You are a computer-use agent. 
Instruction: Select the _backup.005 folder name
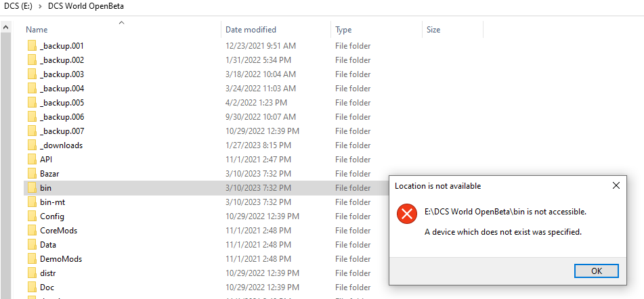pos(62,103)
